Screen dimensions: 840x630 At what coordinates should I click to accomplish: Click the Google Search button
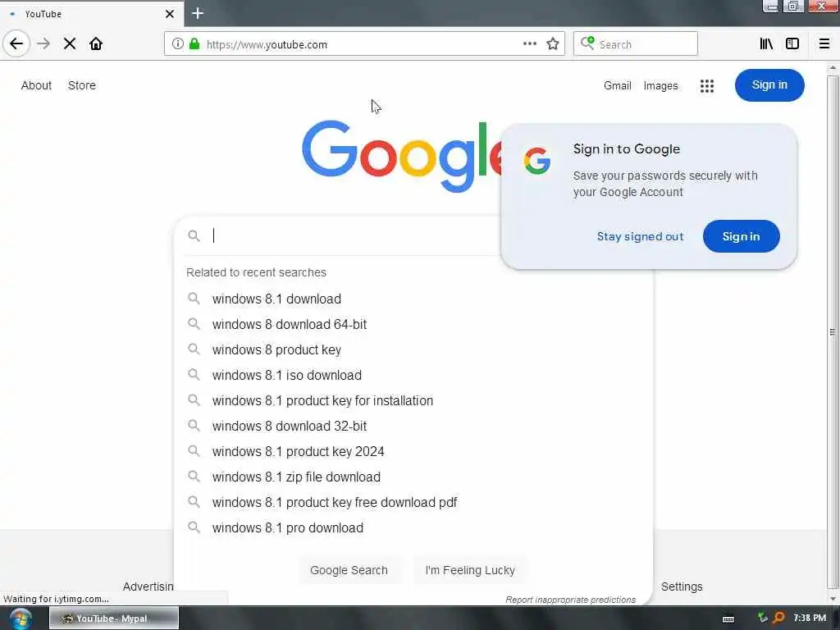click(349, 571)
